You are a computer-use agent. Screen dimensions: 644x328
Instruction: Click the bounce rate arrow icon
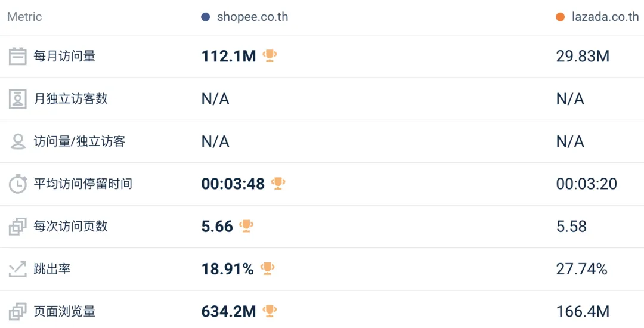coord(18,269)
